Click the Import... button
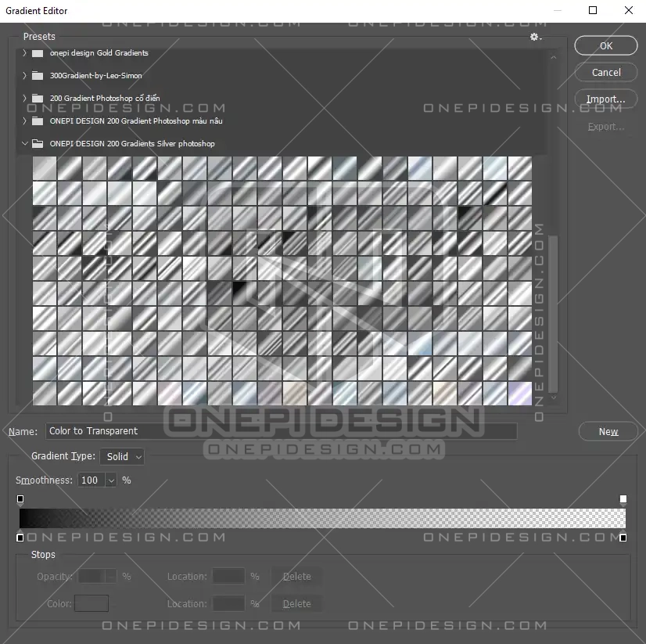This screenshot has height=644, width=646. point(605,99)
